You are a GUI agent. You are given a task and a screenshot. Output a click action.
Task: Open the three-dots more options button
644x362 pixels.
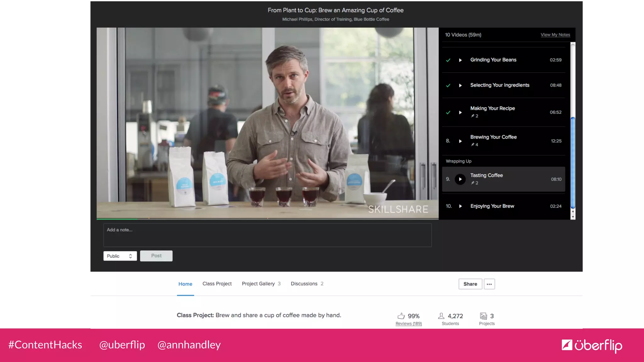(x=489, y=284)
